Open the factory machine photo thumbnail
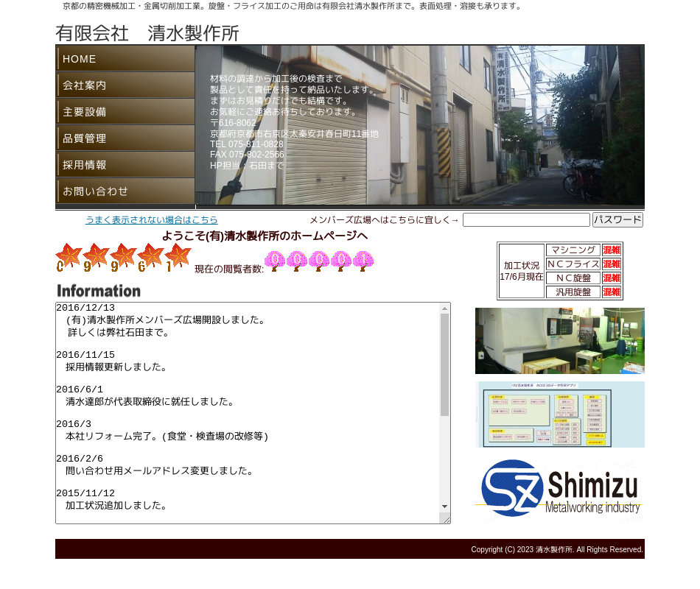This screenshot has width=700, height=589. click(x=559, y=341)
